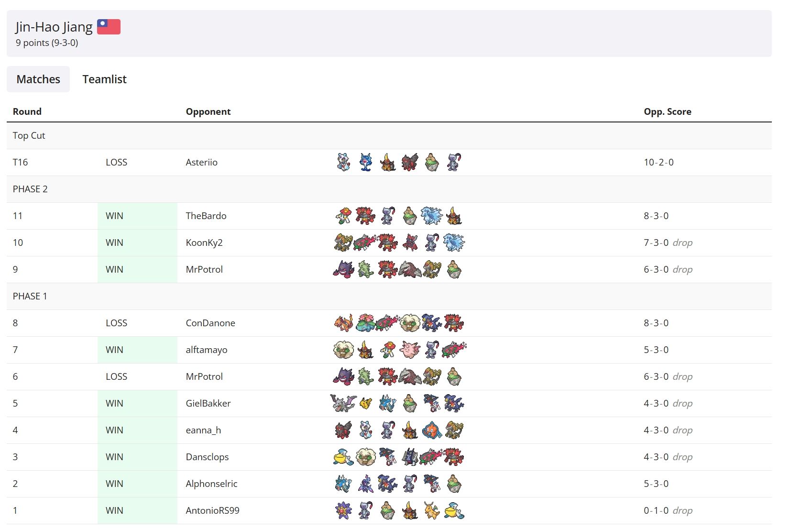Open opponent GielBakker's profile

pos(208,403)
